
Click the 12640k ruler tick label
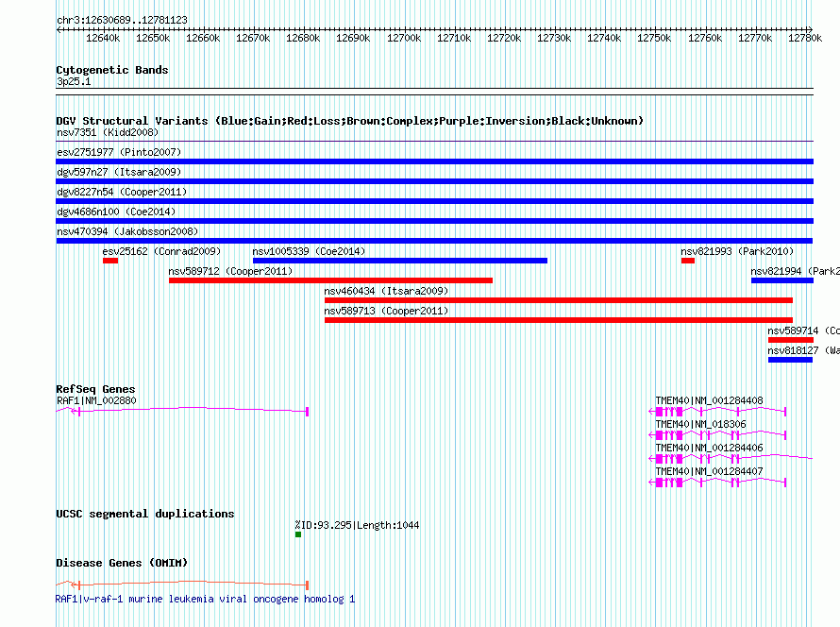[x=103, y=38]
